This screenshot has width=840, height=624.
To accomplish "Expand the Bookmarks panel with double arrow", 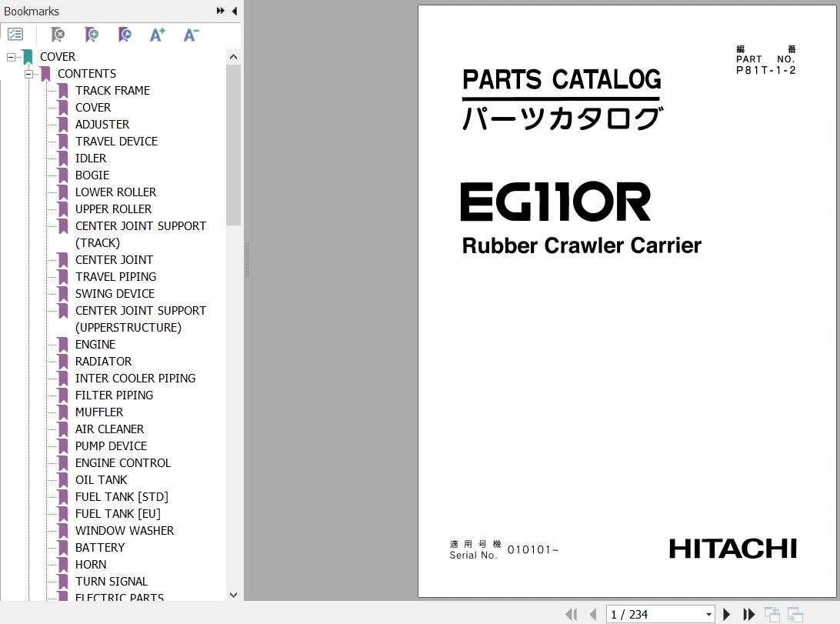I will [x=220, y=11].
